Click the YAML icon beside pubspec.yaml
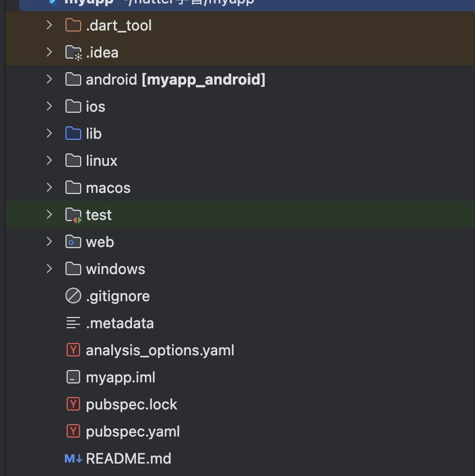This screenshot has width=475, height=476. [73, 431]
